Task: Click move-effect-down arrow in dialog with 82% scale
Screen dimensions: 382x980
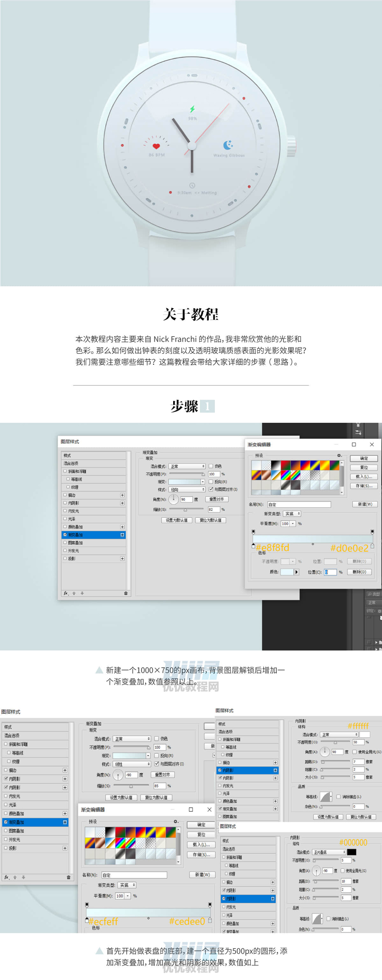Action: 82,593
